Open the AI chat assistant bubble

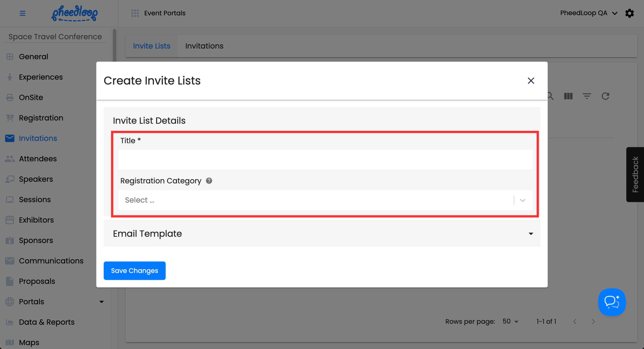point(611,302)
